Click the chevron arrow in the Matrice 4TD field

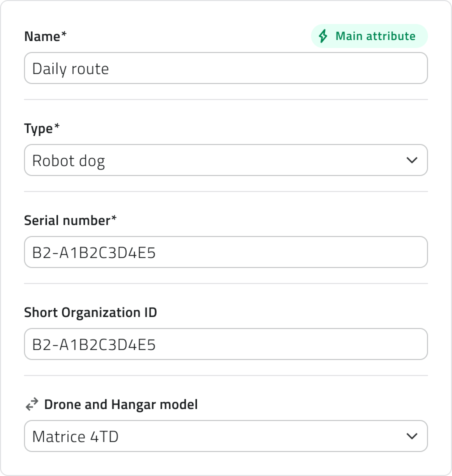(411, 436)
